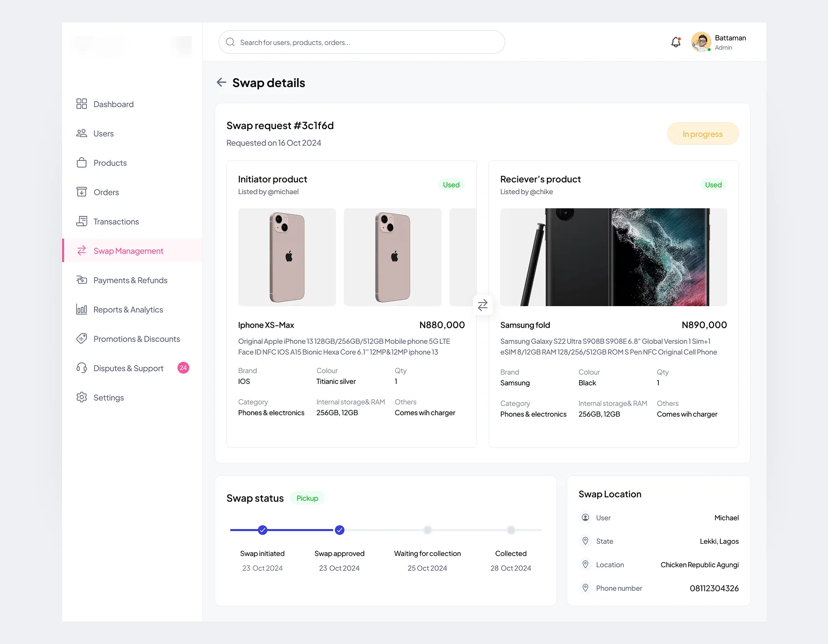Click the Transactions receipt icon
This screenshot has height=644, width=828.
(82, 221)
